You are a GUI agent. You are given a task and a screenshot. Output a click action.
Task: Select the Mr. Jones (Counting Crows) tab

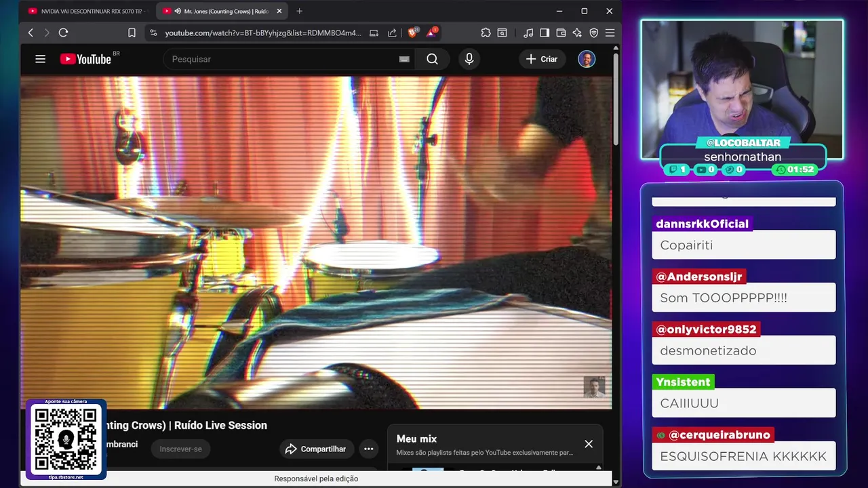tap(221, 11)
